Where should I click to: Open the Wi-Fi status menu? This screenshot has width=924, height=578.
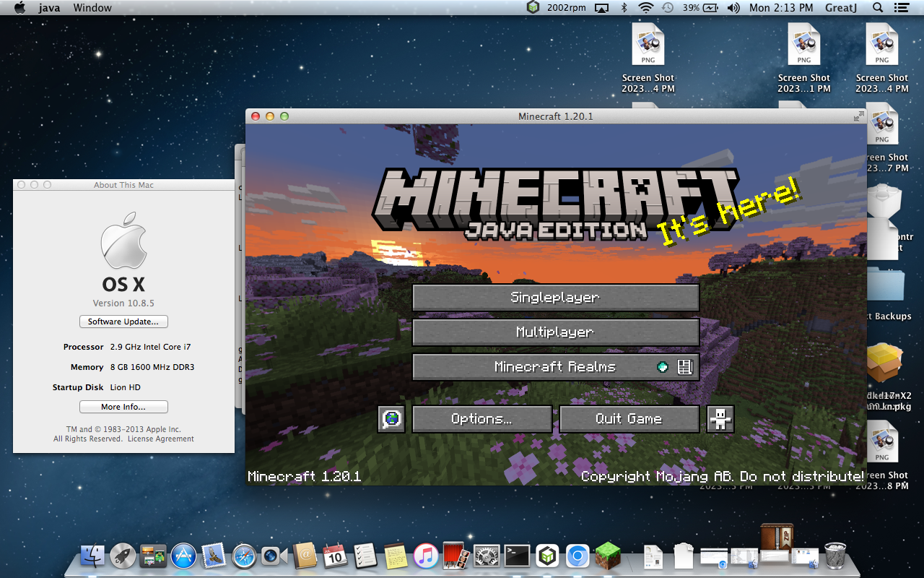point(645,8)
